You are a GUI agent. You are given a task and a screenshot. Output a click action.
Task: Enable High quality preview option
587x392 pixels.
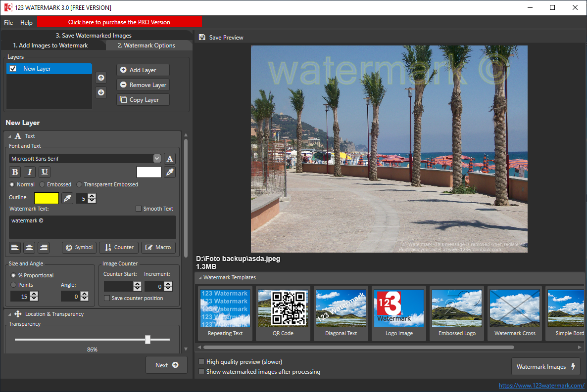[x=201, y=362]
